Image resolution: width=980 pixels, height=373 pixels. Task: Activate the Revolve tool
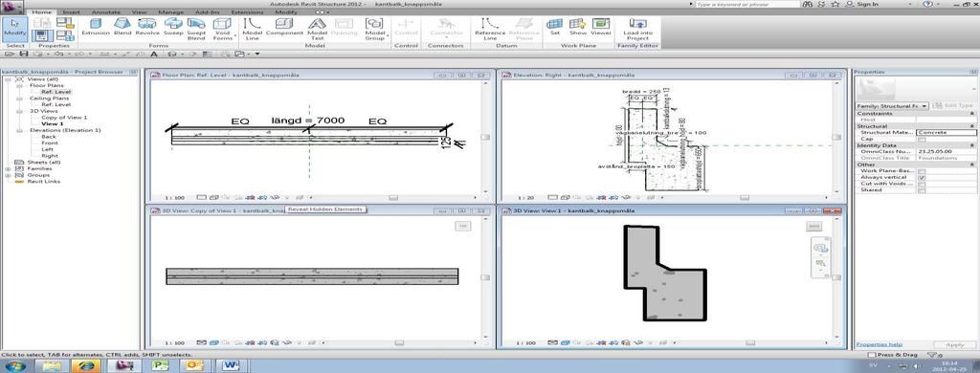(147, 28)
